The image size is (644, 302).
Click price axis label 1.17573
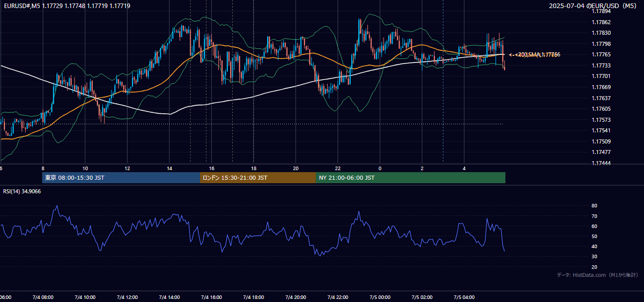pos(601,120)
